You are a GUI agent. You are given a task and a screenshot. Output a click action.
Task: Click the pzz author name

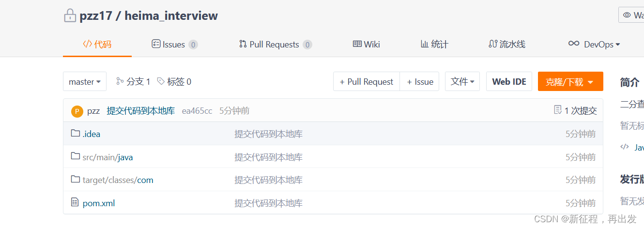(x=93, y=111)
